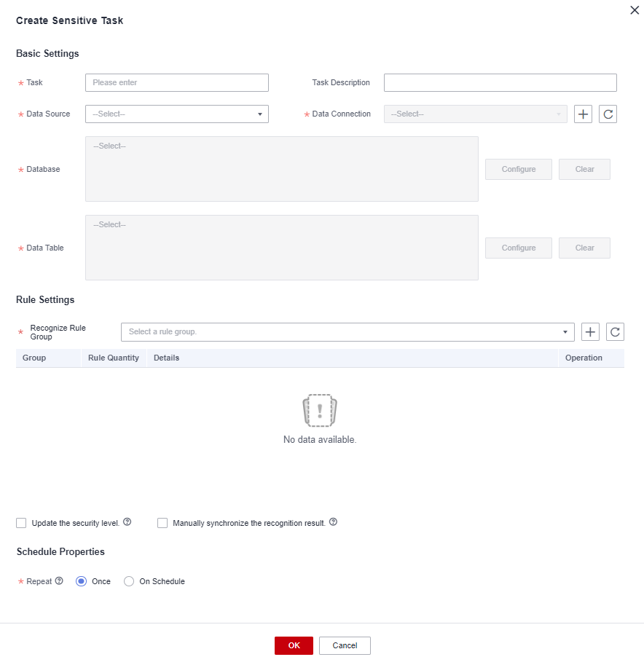The image size is (644, 665).
Task: Click Clear button for Database
Action: pos(584,169)
